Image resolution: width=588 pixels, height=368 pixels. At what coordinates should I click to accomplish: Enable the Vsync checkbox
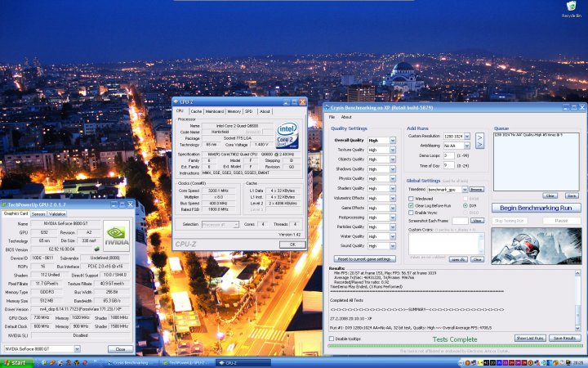click(x=411, y=213)
